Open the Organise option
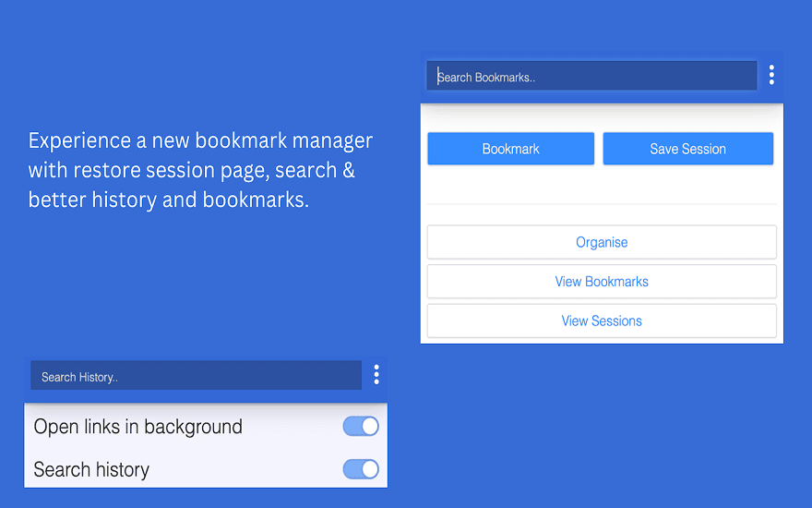 [602, 242]
